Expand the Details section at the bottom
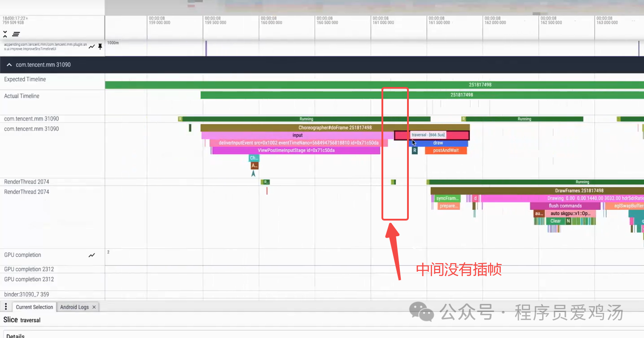 (15, 335)
